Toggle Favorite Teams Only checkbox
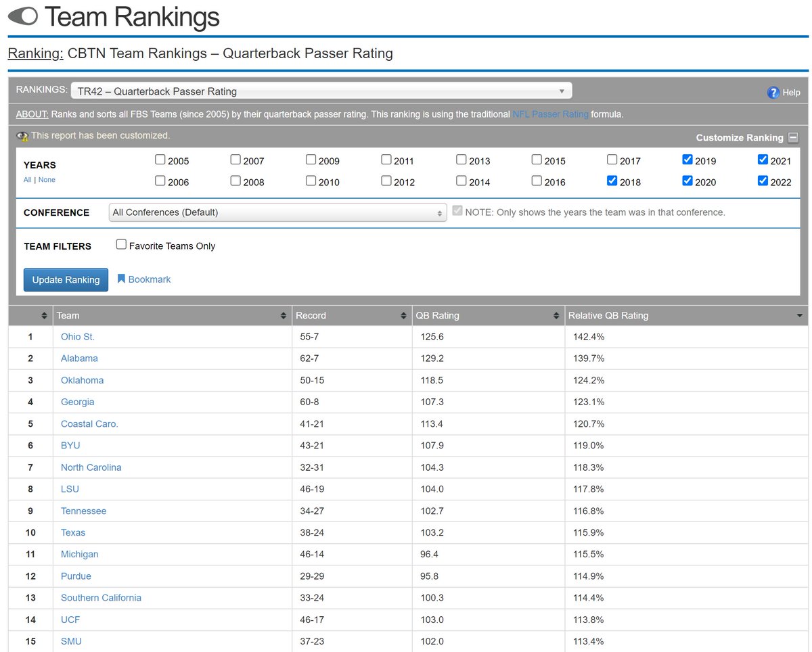This screenshot has width=812, height=652. [x=121, y=245]
